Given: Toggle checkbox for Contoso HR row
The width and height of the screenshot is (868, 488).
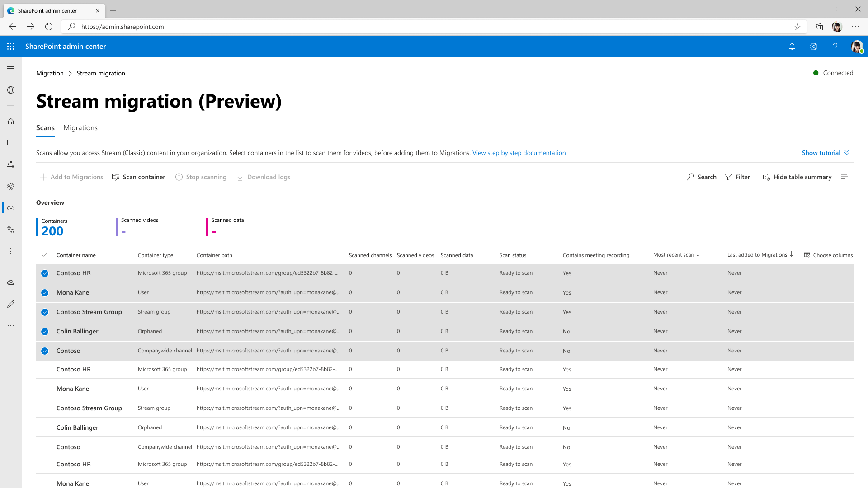Looking at the screenshot, I should click(x=45, y=273).
